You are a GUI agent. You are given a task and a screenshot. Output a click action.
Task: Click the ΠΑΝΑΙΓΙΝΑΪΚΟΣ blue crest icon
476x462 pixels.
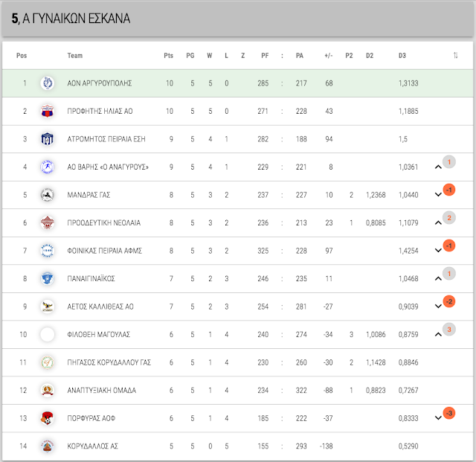pos(48,278)
